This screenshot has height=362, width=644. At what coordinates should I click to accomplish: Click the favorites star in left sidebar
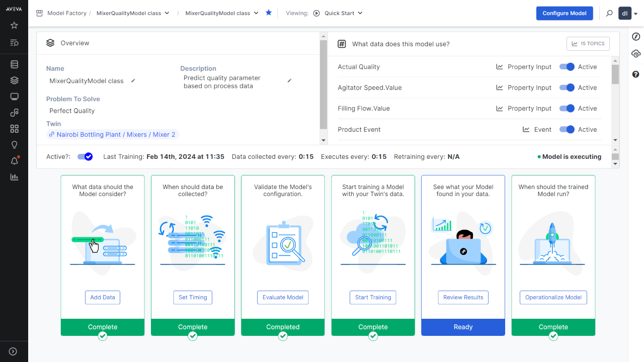(x=14, y=25)
